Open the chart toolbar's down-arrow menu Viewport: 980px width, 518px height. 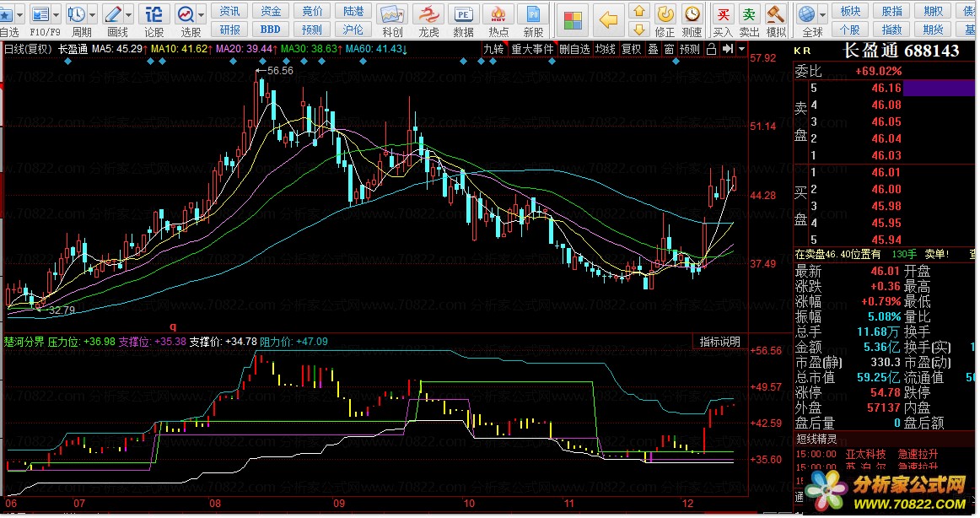coord(741,49)
